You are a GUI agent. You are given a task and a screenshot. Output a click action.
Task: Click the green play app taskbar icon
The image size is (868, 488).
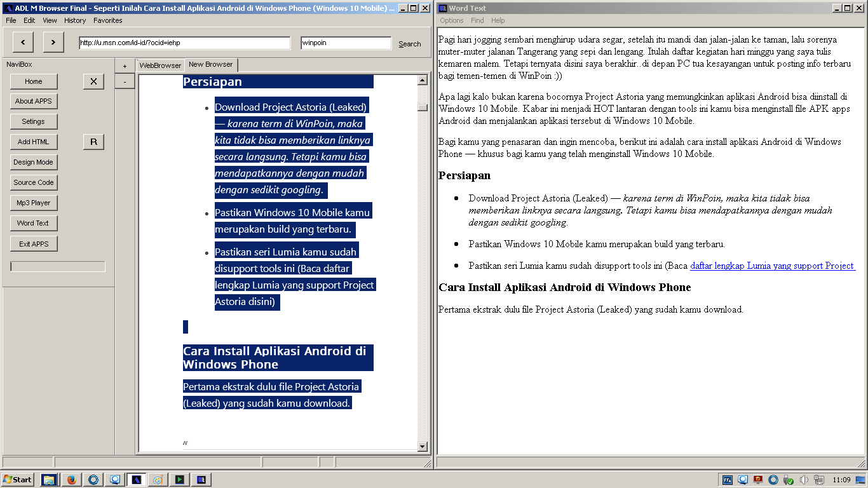click(180, 480)
